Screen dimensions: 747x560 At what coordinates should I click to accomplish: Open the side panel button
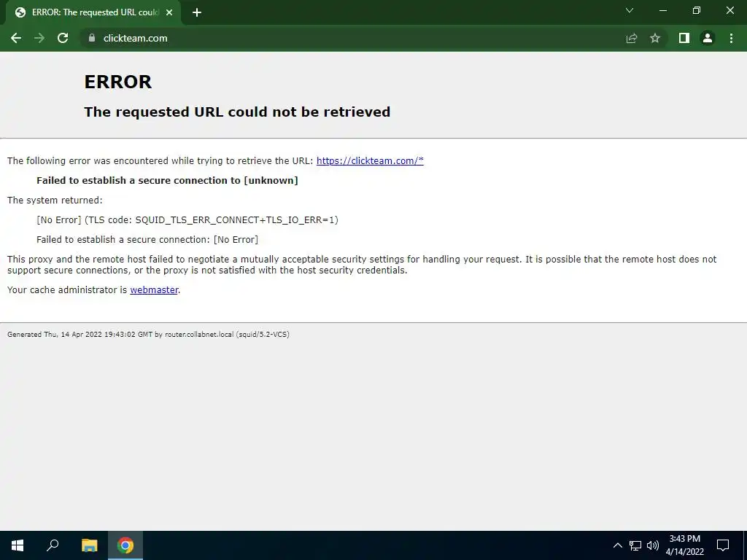pyautogui.click(x=684, y=38)
